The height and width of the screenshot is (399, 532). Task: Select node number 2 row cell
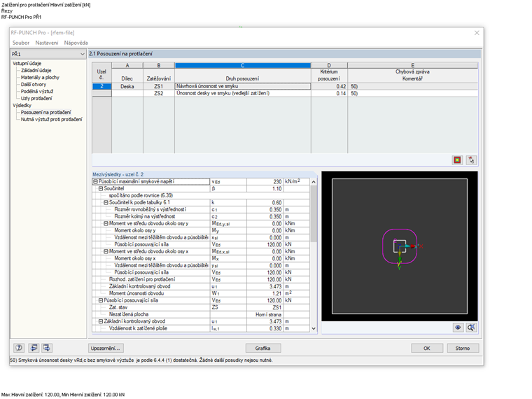[101, 87]
